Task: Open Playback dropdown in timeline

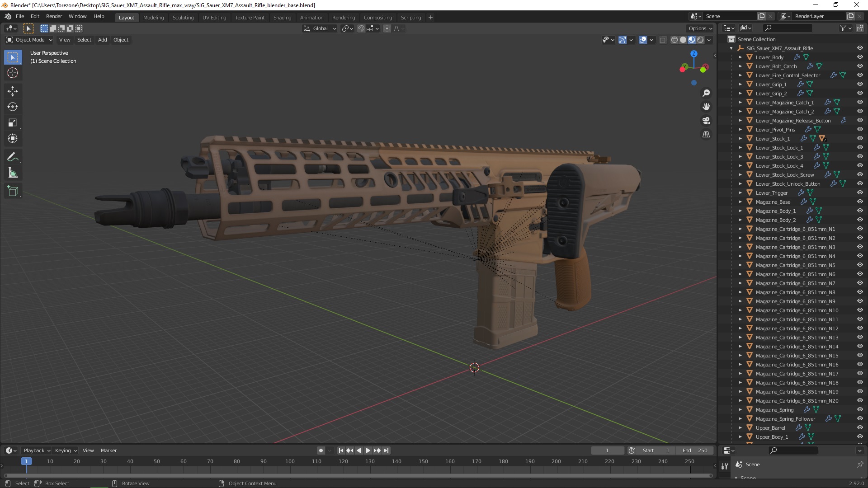Action: pyautogui.click(x=37, y=450)
